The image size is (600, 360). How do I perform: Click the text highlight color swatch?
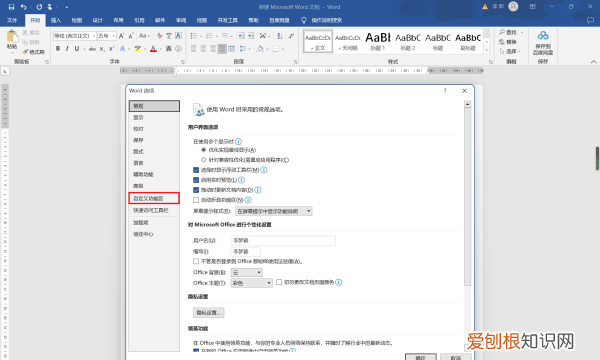pos(137,49)
